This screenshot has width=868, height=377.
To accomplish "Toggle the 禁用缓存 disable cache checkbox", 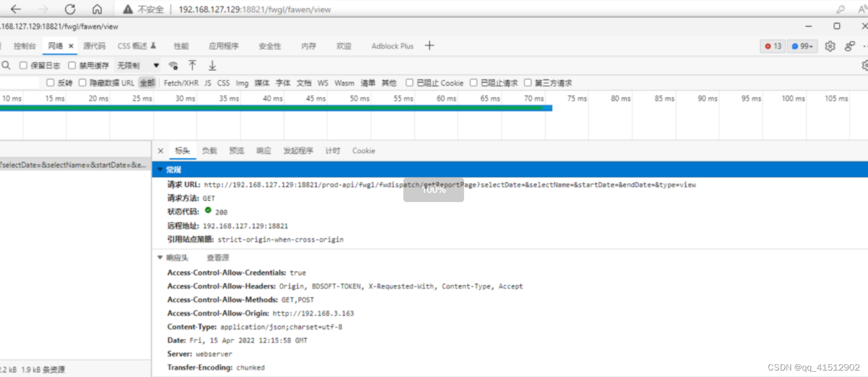I will pos(72,66).
